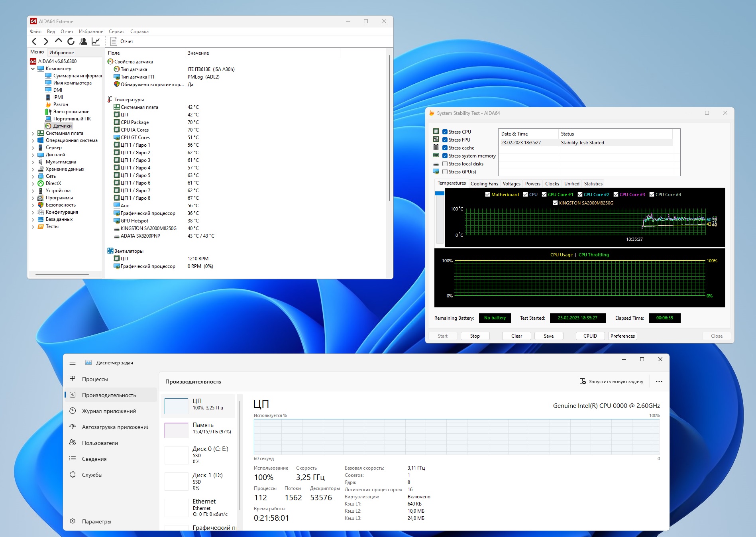Viewport: 756px width, 537px height.
Task: Uncheck Stress FPU checkbox
Action: click(x=445, y=140)
